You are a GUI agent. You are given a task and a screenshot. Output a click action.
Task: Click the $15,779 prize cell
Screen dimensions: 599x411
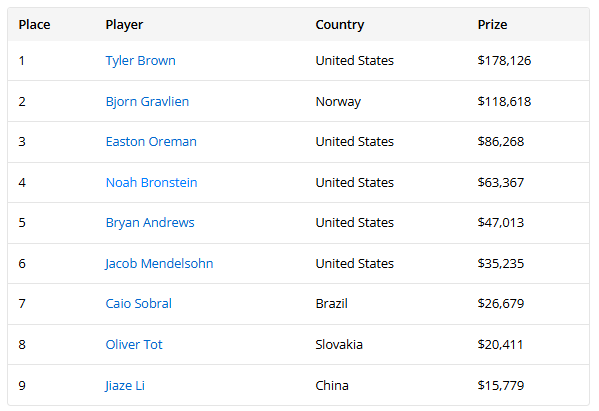coord(501,385)
